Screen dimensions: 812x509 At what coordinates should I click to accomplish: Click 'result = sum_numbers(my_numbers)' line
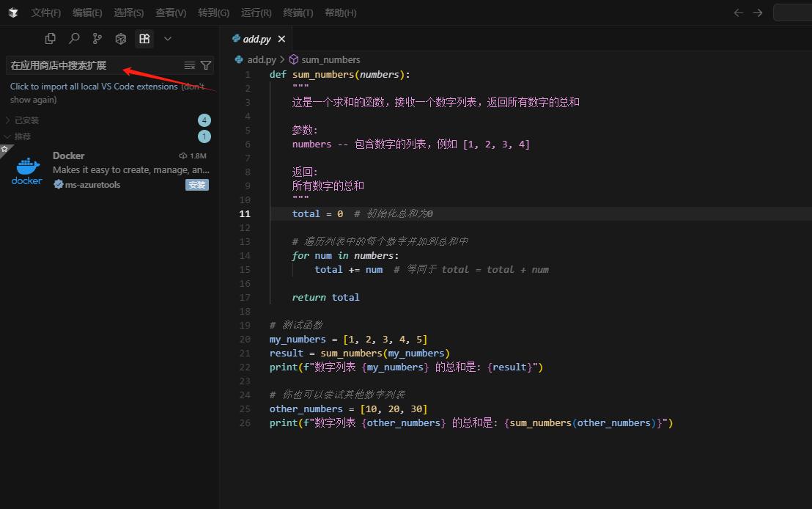coord(359,353)
